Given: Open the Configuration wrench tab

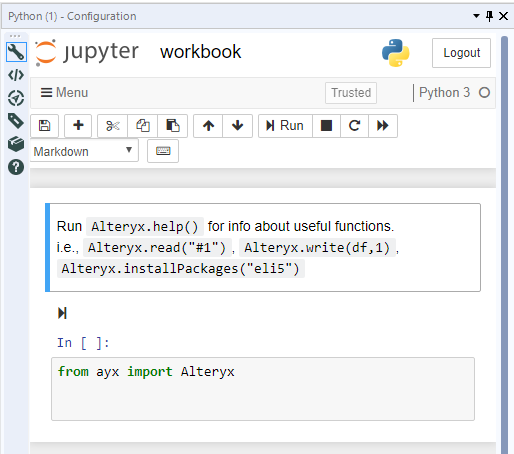Looking at the screenshot, I should (16, 52).
